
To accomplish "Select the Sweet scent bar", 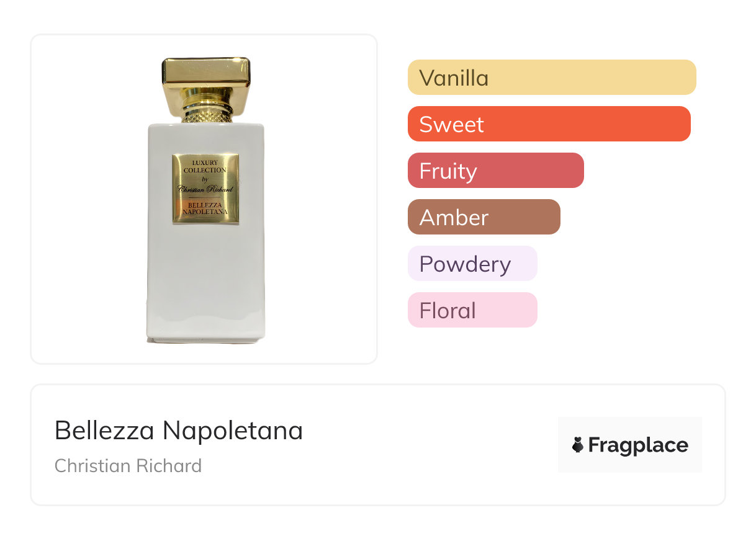I will [x=549, y=124].
